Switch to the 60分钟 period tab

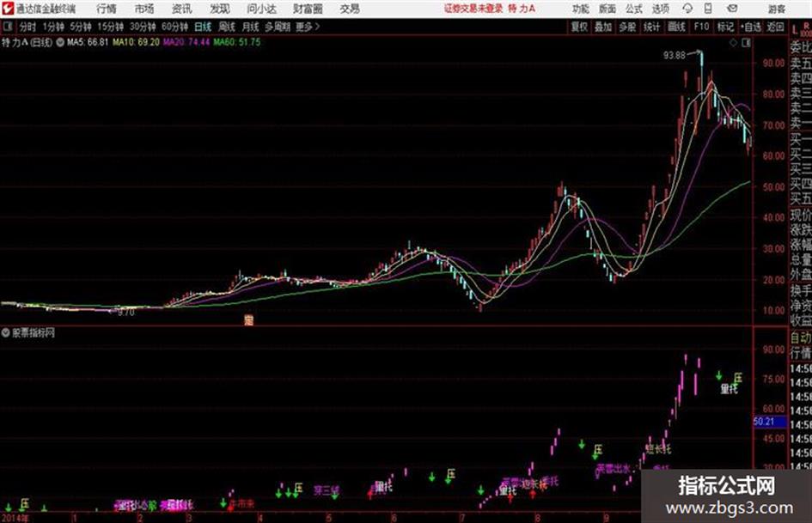click(175, 27)
